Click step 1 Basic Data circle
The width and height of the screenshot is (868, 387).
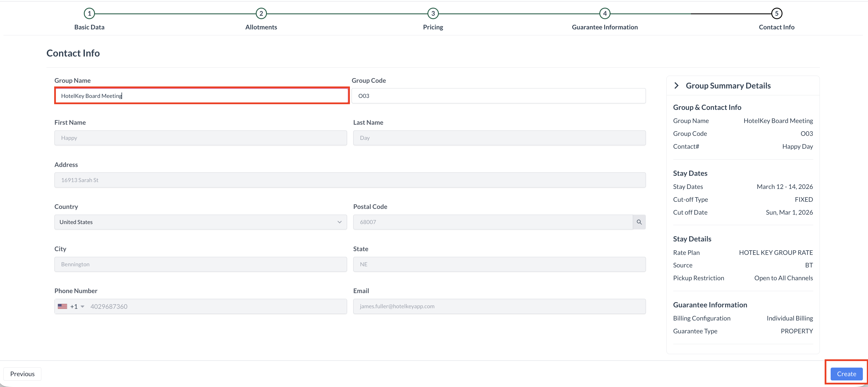pyautogui.click(x=89, y=13)
